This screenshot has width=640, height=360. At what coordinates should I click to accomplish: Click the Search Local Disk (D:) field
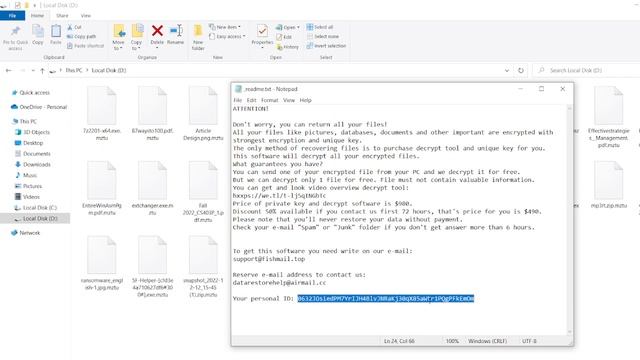pos(588,71)
